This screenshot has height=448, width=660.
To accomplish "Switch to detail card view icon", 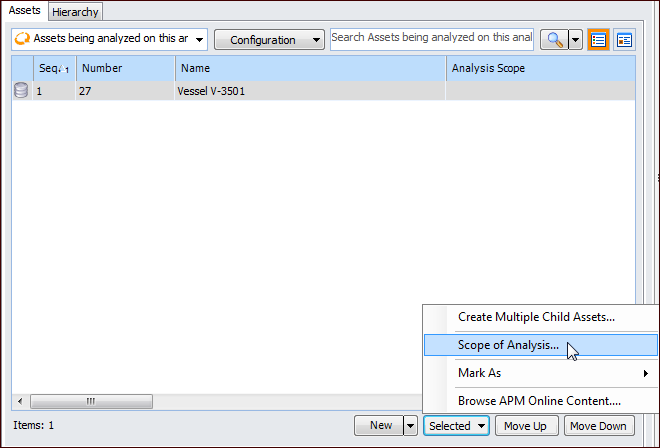I will pyautogui.click(x=624, y=40).
